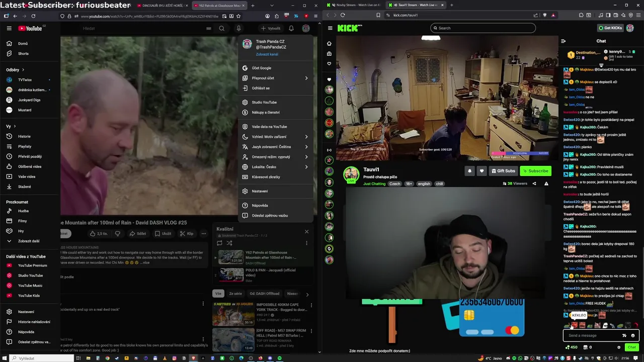Select Studio YouTube in account menu
Image resolution: width=644 pixels, height=362 pixels.
(x=275, y=103)
